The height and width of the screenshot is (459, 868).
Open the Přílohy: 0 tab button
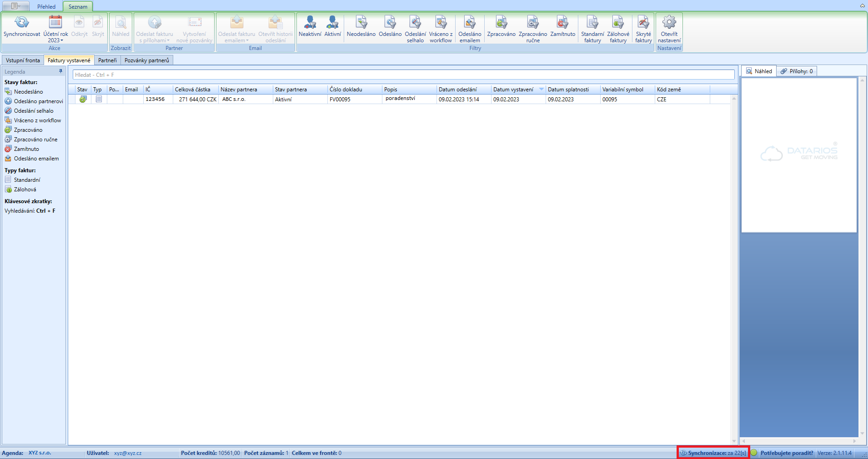pyautogui.click(x=797, y=71)
